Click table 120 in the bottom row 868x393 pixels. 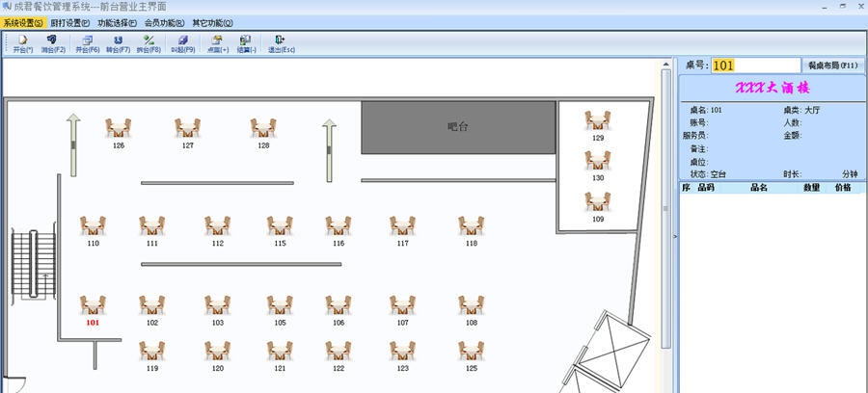point(218,351)
